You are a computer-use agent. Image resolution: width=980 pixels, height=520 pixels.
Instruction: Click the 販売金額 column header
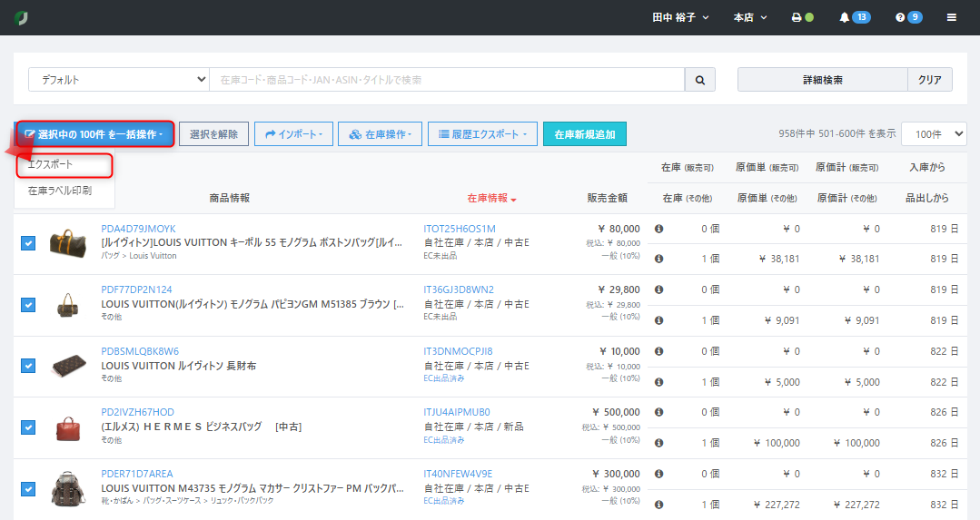[x=607, y=198]
